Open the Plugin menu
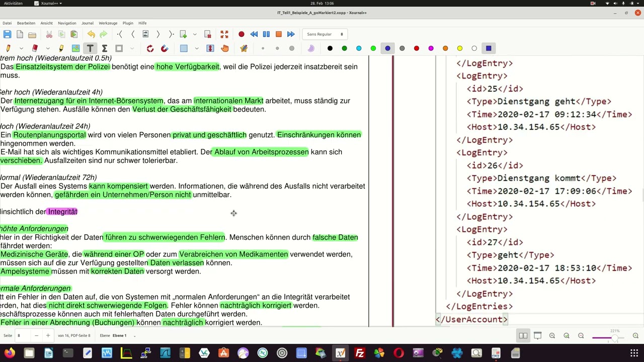The width and height of the screenshot is (644, 362). point(128,23)
